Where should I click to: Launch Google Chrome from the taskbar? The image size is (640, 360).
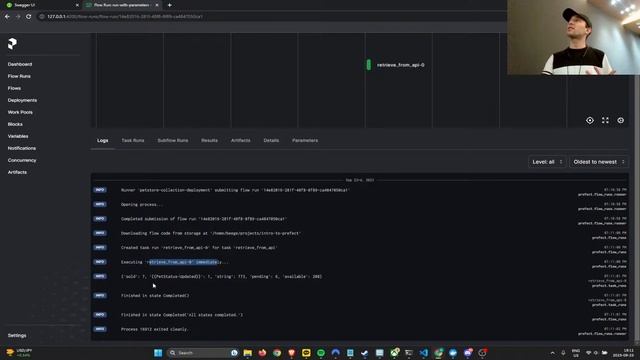tap(277, 353)
